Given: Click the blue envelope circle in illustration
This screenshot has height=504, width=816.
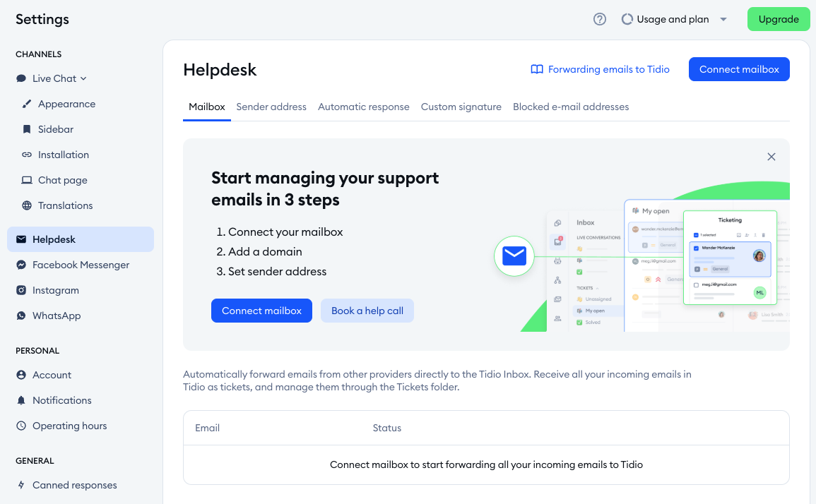Looking at the screenshot, I should tap(514, 256).
